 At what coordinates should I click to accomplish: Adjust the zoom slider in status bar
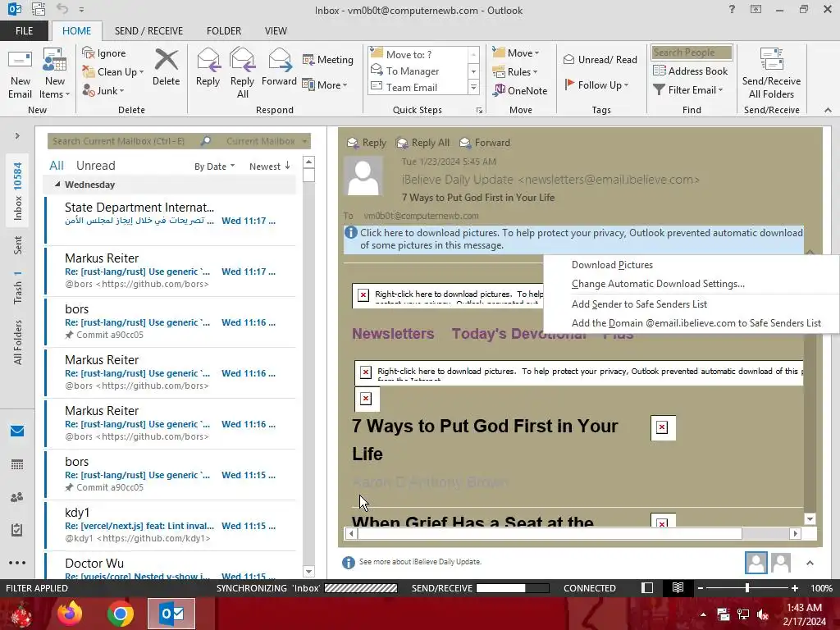pos(746,588)
